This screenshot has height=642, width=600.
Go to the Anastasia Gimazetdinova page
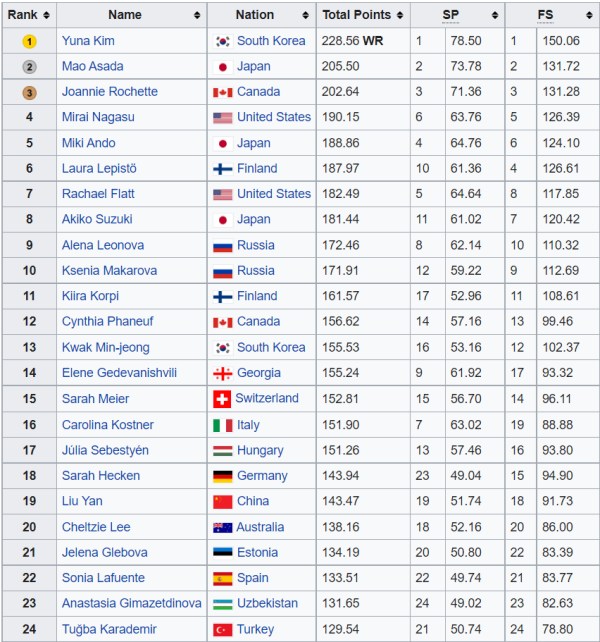[x=131, y=604]
